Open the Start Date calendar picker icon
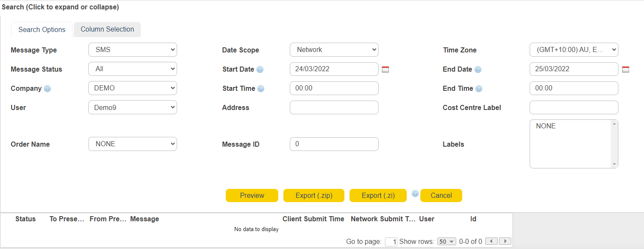The width and height of the screenshot is (644, 249). click(x=385, y=69)
